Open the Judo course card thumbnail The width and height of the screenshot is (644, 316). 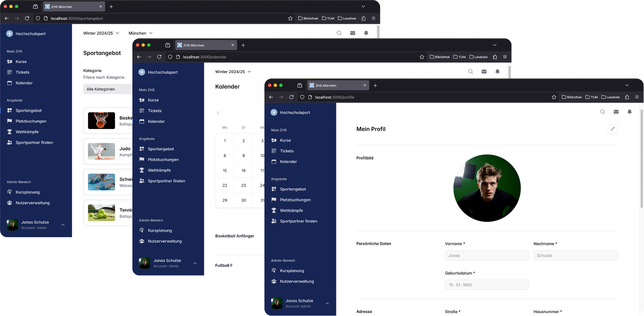101,151
